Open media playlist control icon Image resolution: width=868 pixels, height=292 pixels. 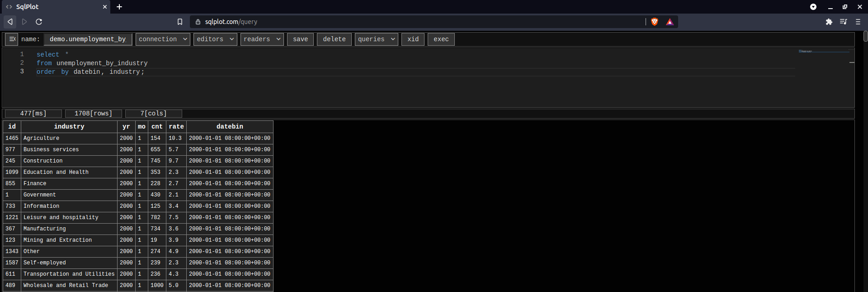[843, 22]
